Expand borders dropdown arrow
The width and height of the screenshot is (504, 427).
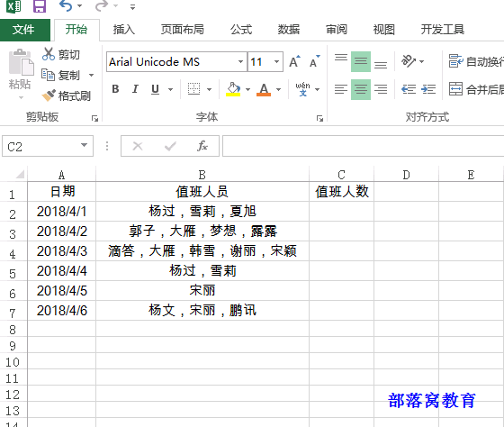coord(209,89)
